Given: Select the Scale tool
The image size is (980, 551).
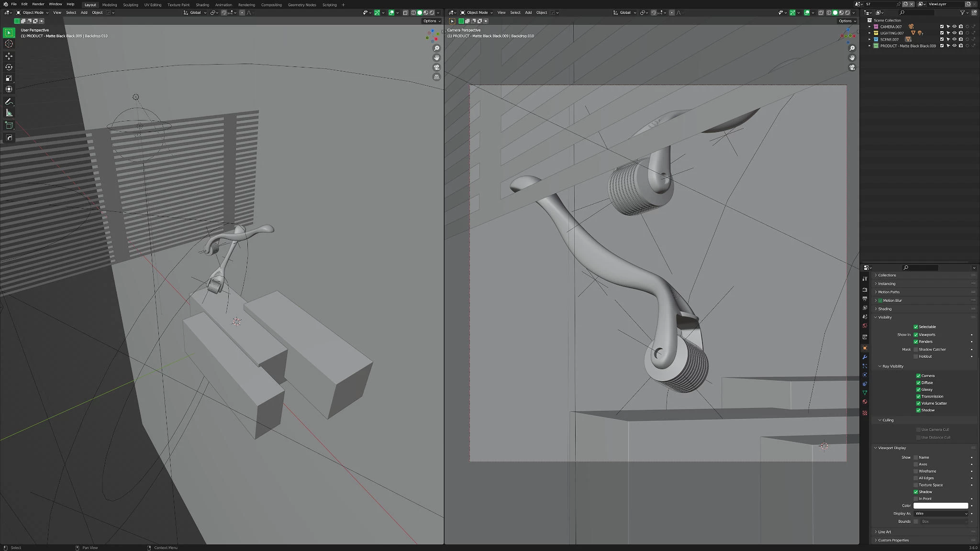Looking at the screenshot, I should coord(9,78).
